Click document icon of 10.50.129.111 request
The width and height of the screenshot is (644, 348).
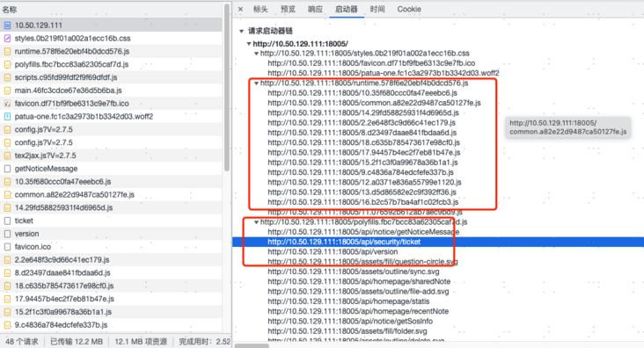(7, 25)
